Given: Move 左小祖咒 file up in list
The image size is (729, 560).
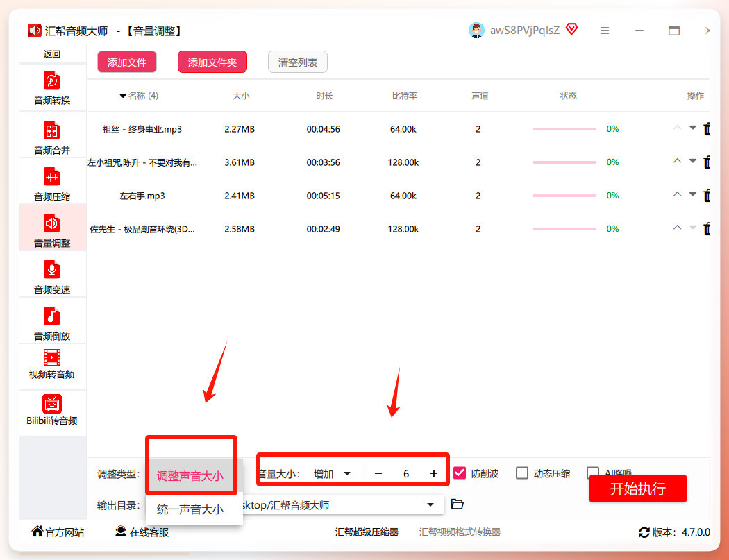Looking at the screenshot, I should coord(677,161).
